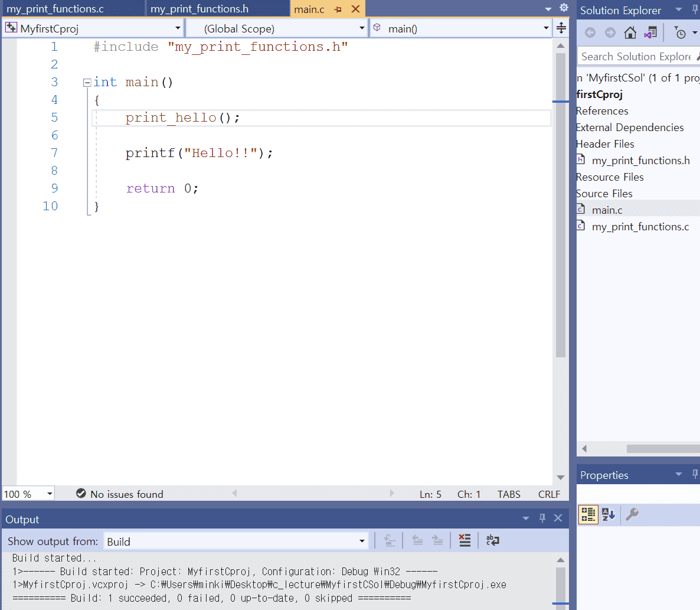Click Go to Next Message icon
The width and height of the screenshot is (700, 610).
click(437, 541)
